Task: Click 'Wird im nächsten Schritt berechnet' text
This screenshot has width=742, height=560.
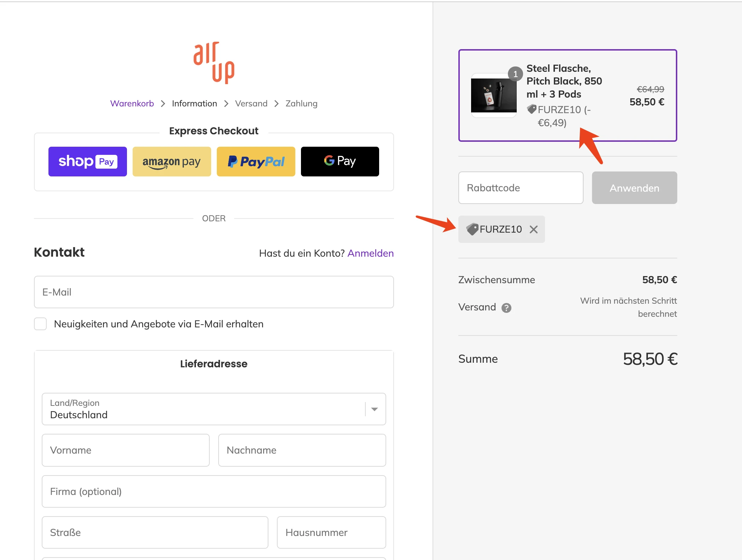Action: click(x=628, y=307)
